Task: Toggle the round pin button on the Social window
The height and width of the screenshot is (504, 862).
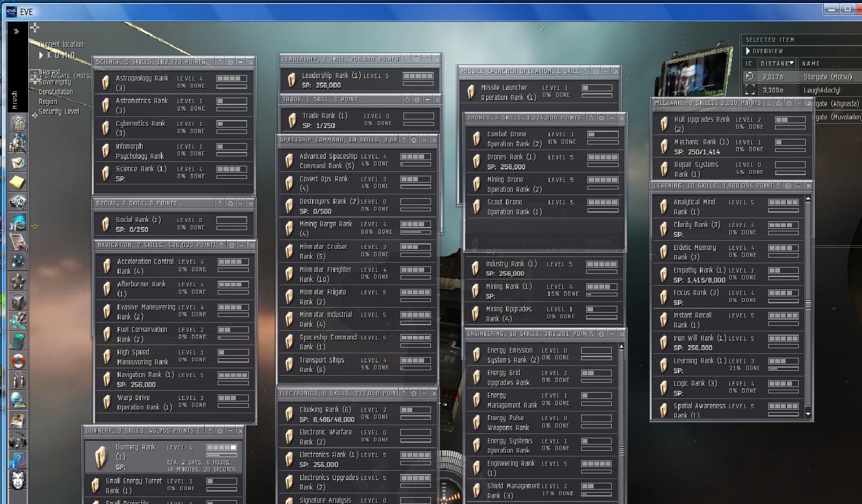Action: (x=230, y=203)
